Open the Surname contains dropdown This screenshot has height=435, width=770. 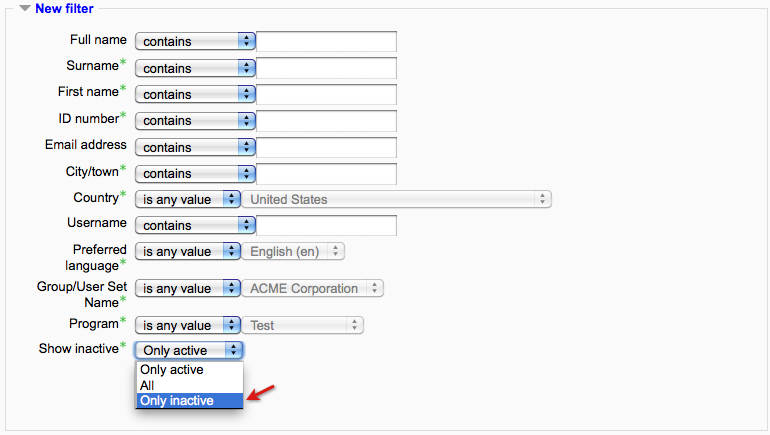[x=195, y=68]
